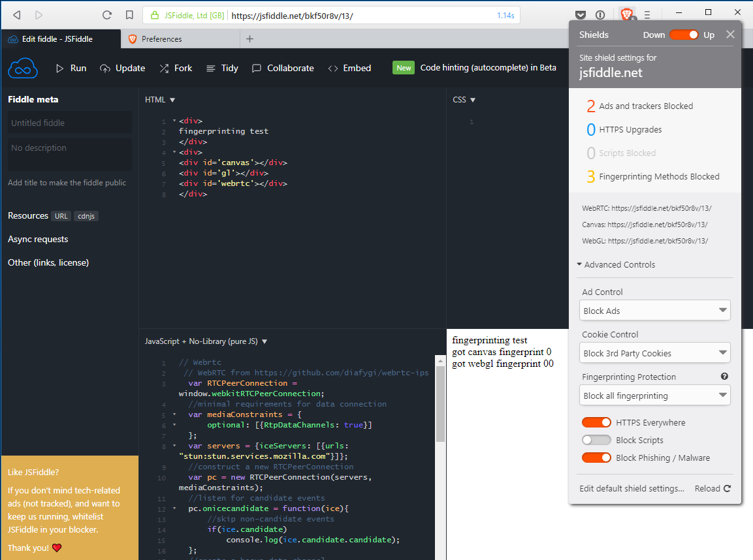Viewport: 753px width, 560px height.
Task: Open the Collaborate option
Action: [x=283, y=68]
